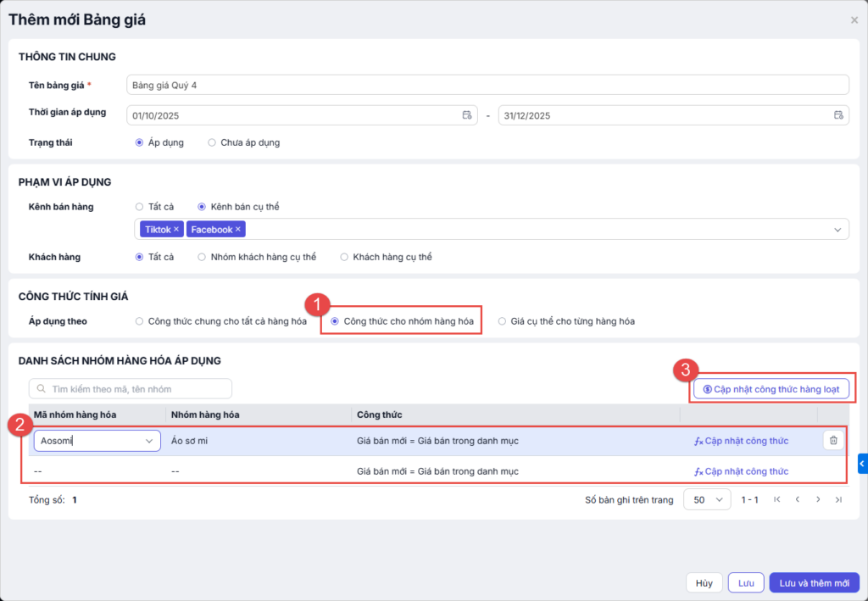Image resolution: width=868 pixels, height=601 pixels.
Task: Click the end date calendar icon
Action: click(x=838, y=115)
